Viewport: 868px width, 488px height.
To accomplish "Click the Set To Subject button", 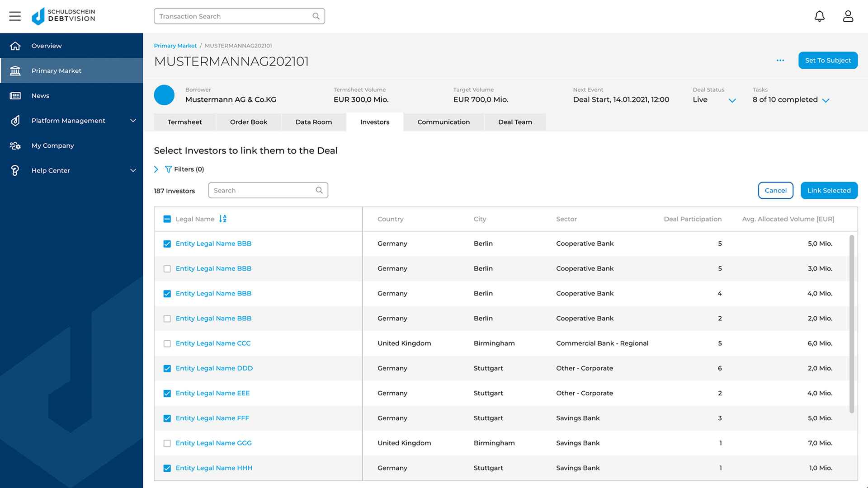I will tap(827, 61).
